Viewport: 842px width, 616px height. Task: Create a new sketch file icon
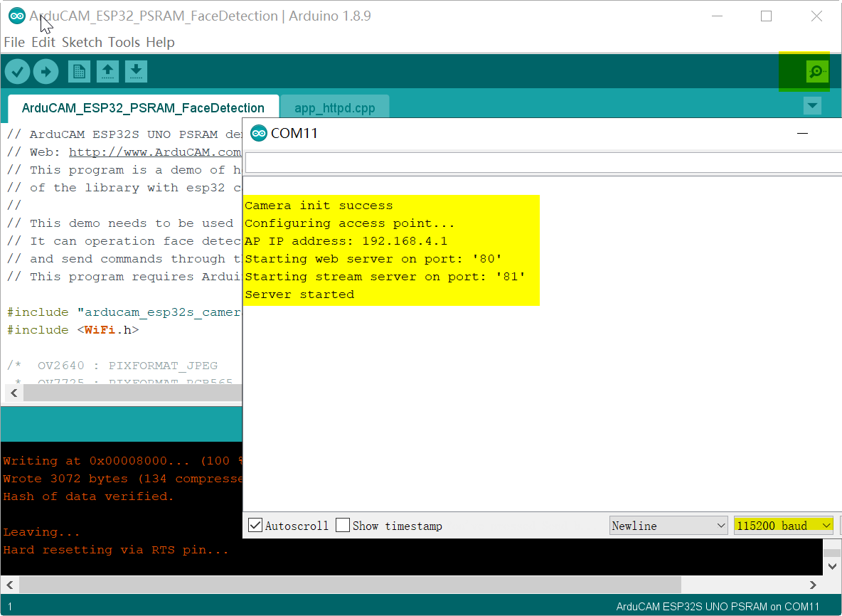coord(79,71)
